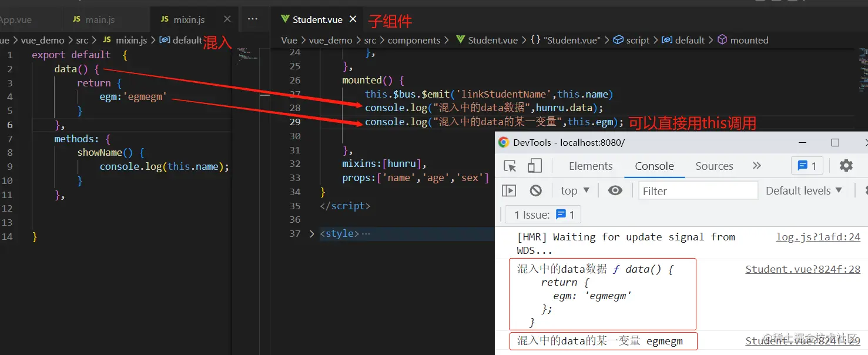The width and height of the screenshot is (868, 355).
Task: Click the console Filter input field
Action: point(698,190)
